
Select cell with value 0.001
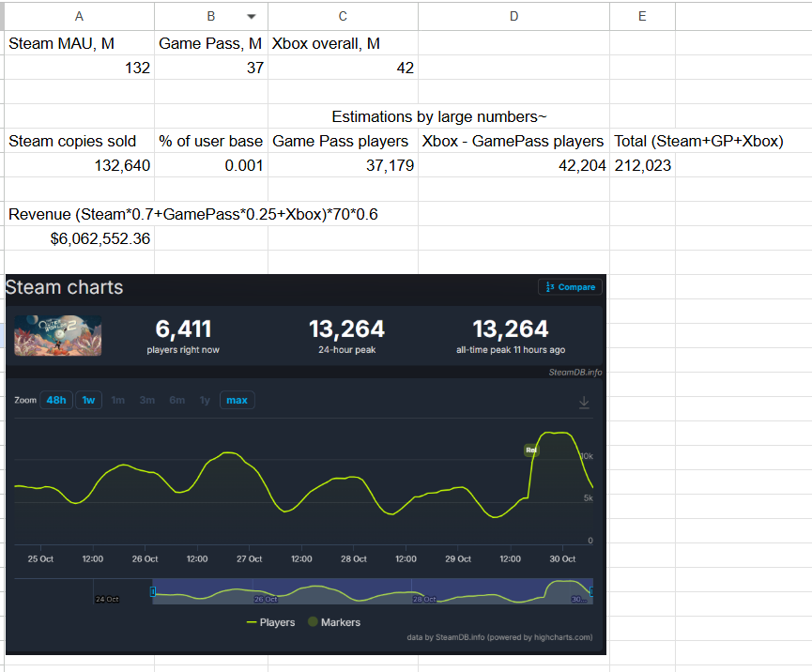click(x=211, y=165)
